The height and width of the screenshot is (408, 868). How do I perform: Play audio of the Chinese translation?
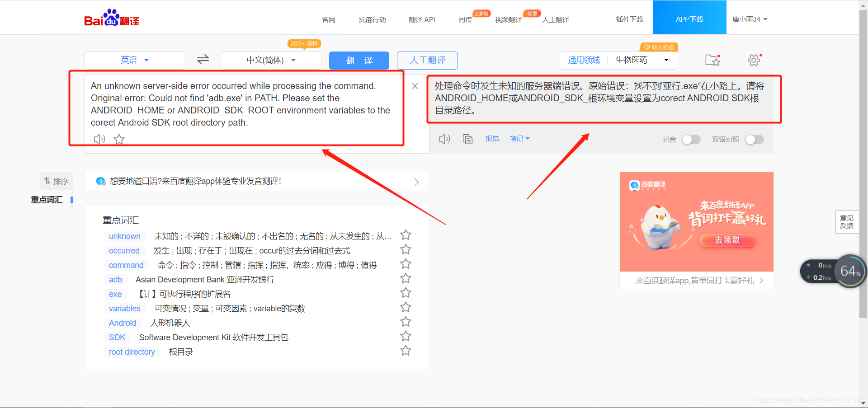pos(444,139)
